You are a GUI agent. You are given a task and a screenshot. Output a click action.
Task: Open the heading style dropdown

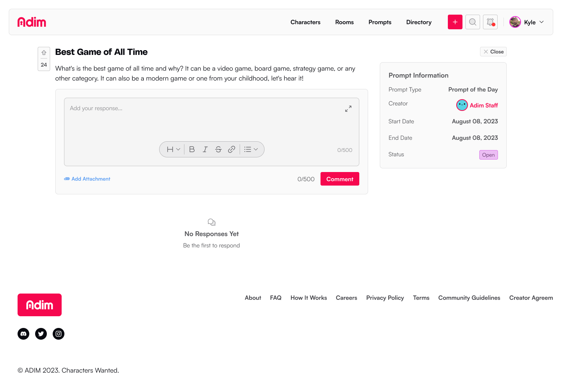point(173,149)
